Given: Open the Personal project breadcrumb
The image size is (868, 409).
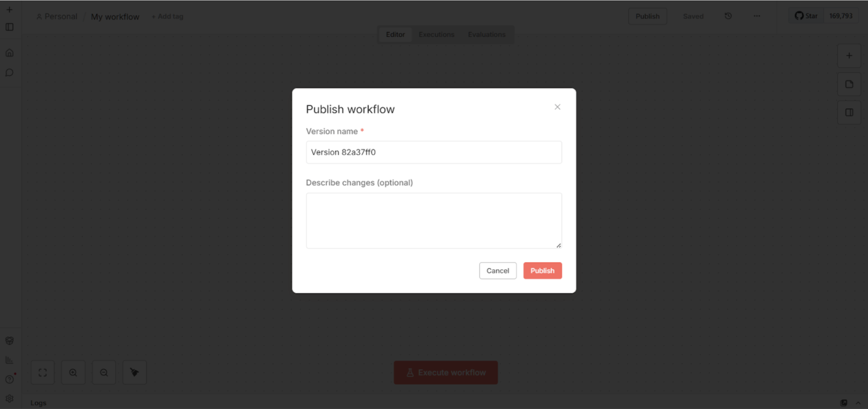Looking at the screenshot, I should point(57,16).
